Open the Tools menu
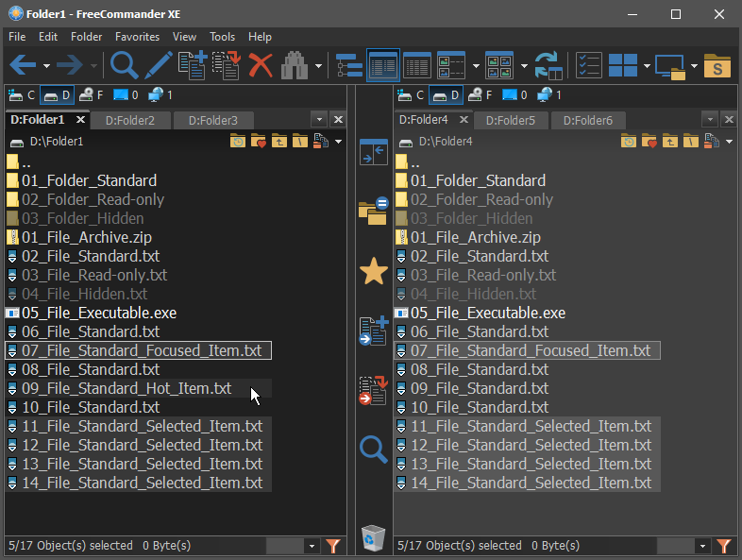The width and height of the screenshot is (742, 560). (x=222, y=37)
